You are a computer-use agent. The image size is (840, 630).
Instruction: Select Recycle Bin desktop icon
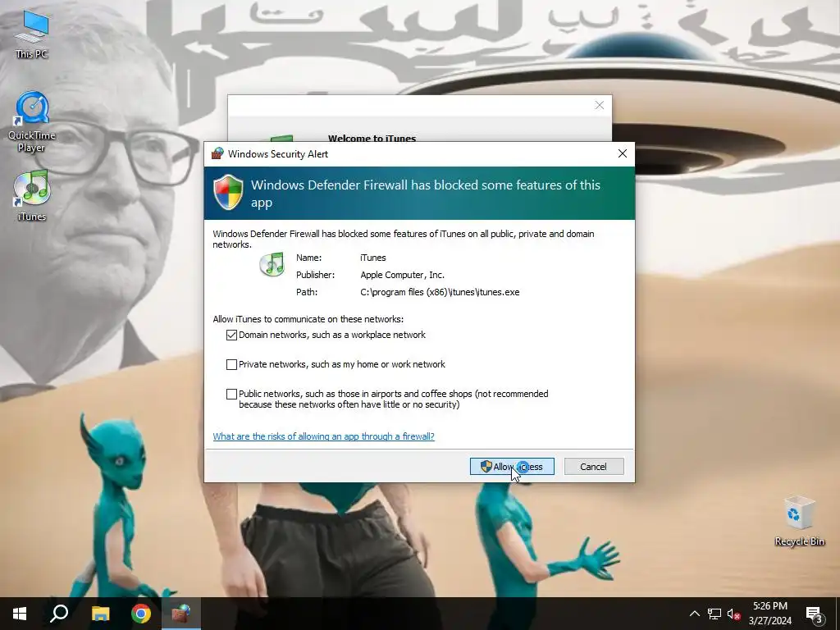point(799,521)
